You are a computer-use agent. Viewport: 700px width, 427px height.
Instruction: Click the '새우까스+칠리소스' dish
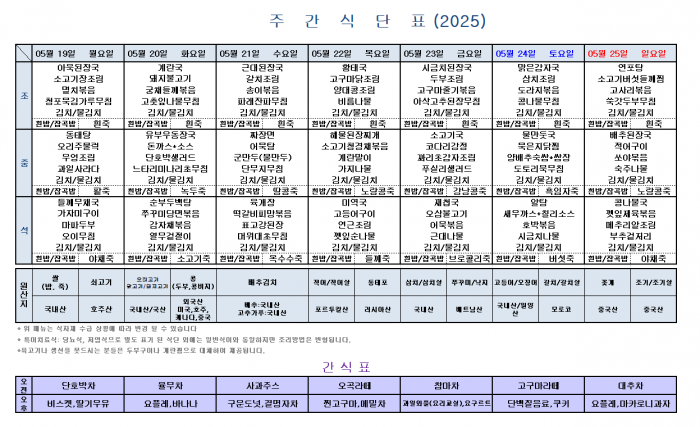(538, 214)
